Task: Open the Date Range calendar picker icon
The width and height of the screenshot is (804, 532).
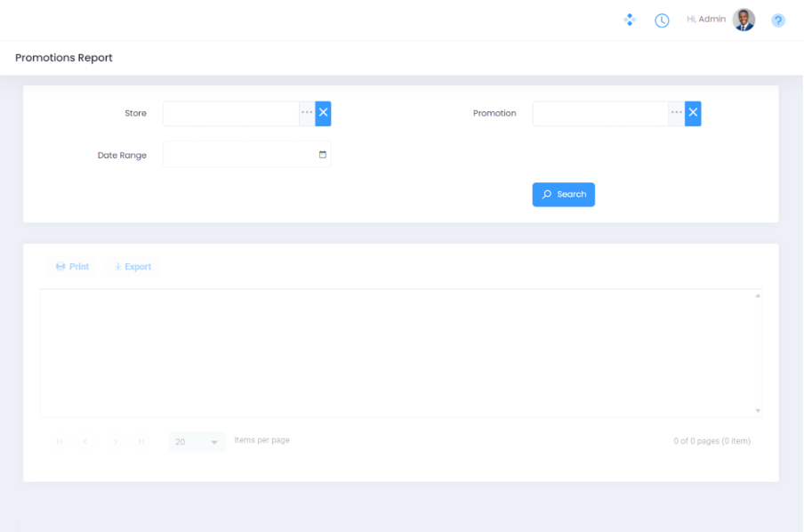Action: pos(323,155)
